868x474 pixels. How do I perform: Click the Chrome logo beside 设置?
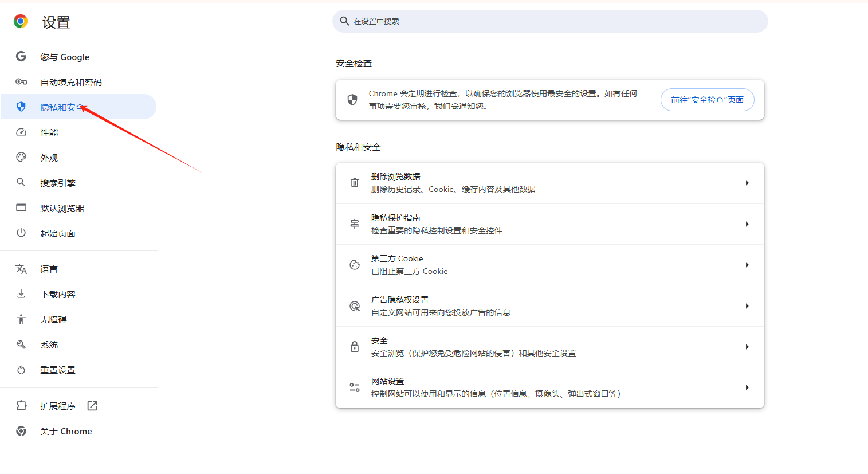coord(21,22)
